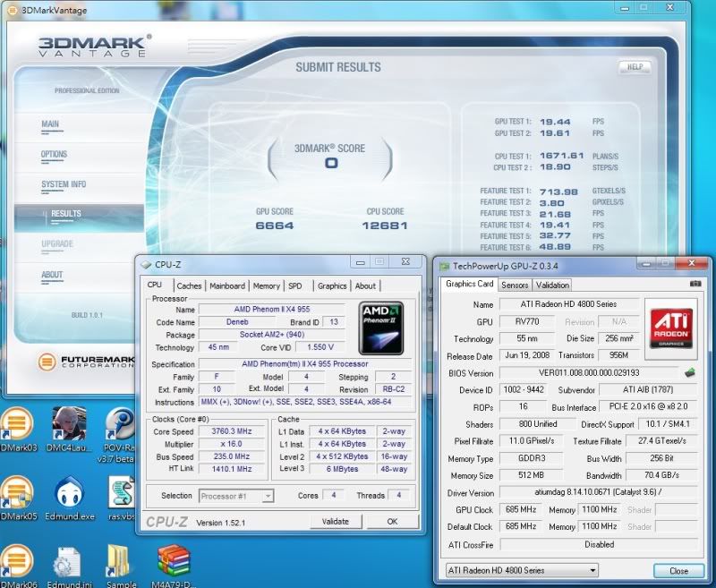
Task: Switch to the About tab in CPU-Z
Action: [x=365, y=285]
